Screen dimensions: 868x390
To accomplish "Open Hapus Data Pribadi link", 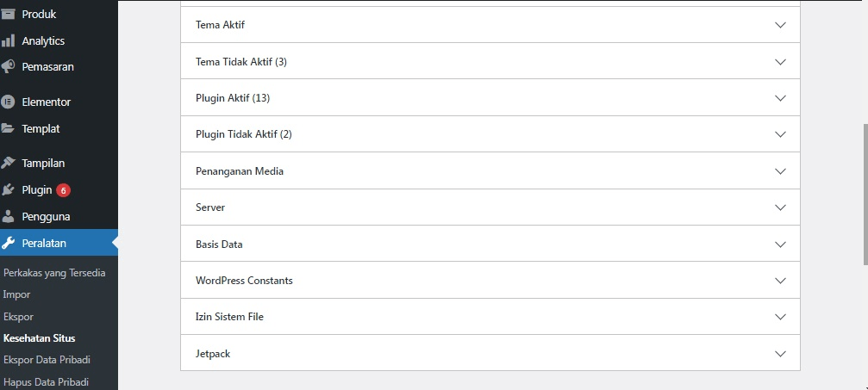I will (x=46, y=381).
